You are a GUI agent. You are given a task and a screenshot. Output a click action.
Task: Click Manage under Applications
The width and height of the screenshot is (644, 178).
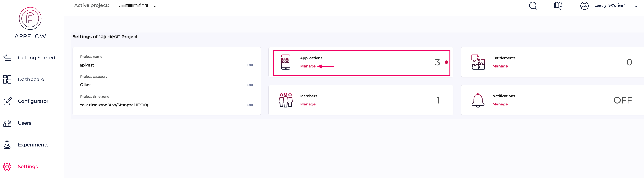point(308,66)
